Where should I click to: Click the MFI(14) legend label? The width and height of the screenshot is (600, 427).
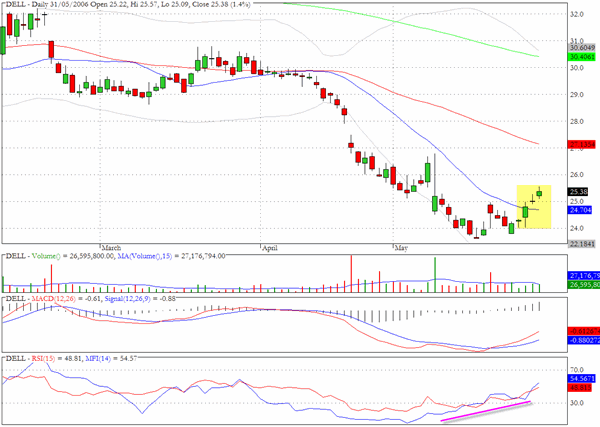click(x=98, y=359)
